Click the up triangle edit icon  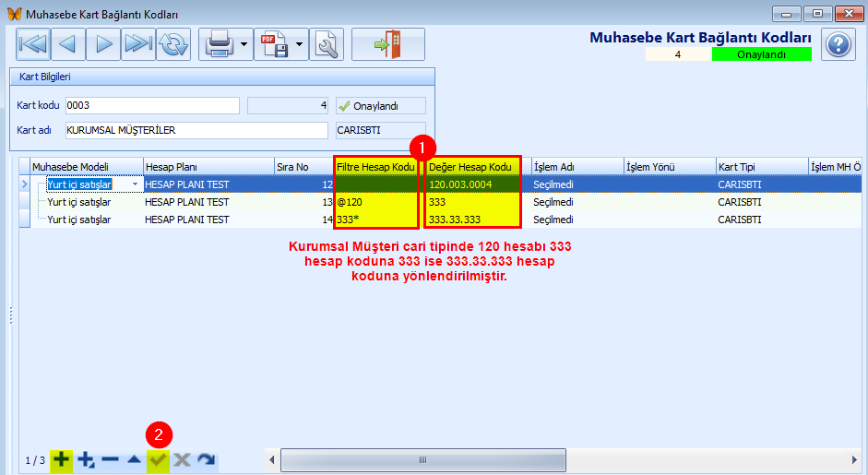point(134,459)
